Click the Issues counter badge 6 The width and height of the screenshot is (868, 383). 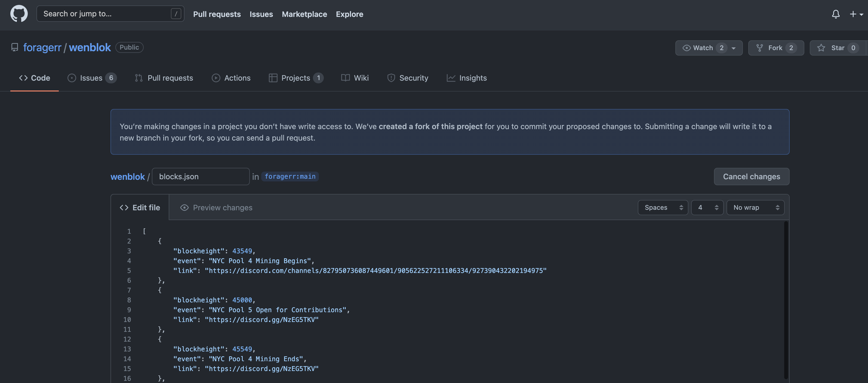click(x=111, y=78)
